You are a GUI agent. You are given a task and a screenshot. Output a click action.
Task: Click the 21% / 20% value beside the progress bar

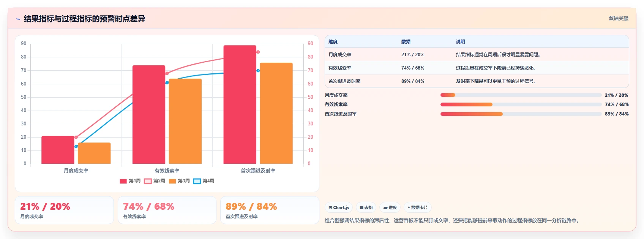point(616,95)
